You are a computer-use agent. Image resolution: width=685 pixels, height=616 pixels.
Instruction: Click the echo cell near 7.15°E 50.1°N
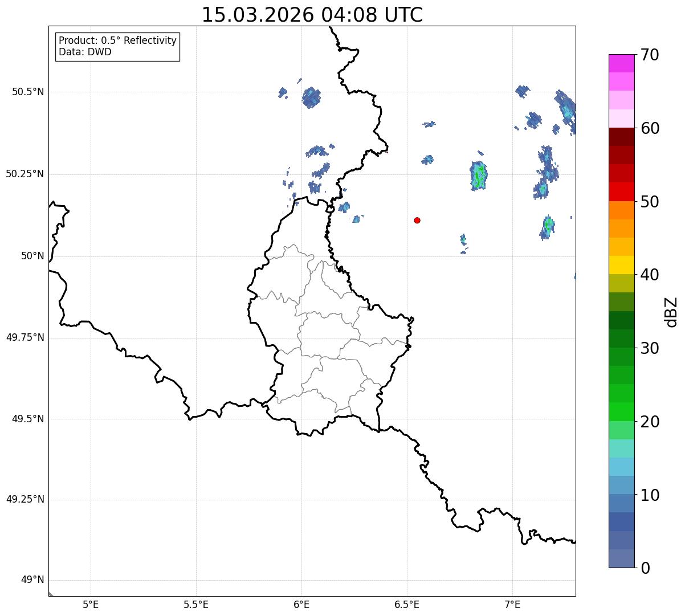(x=547, y=227)
